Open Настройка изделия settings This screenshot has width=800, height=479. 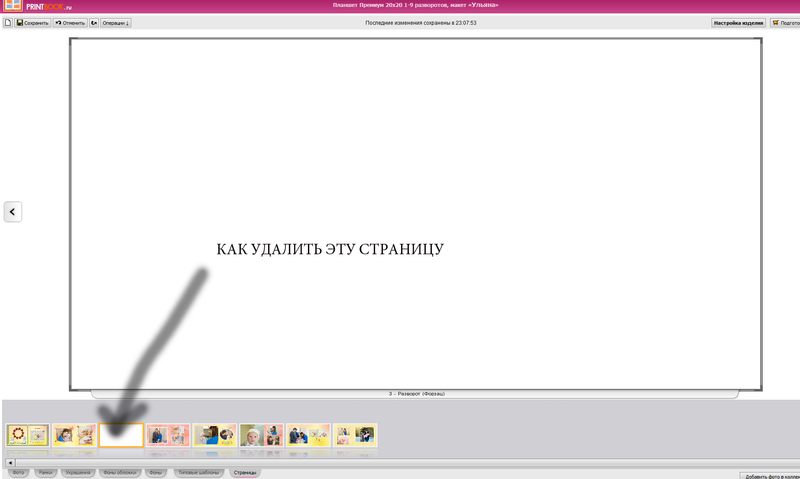(738, 22)
